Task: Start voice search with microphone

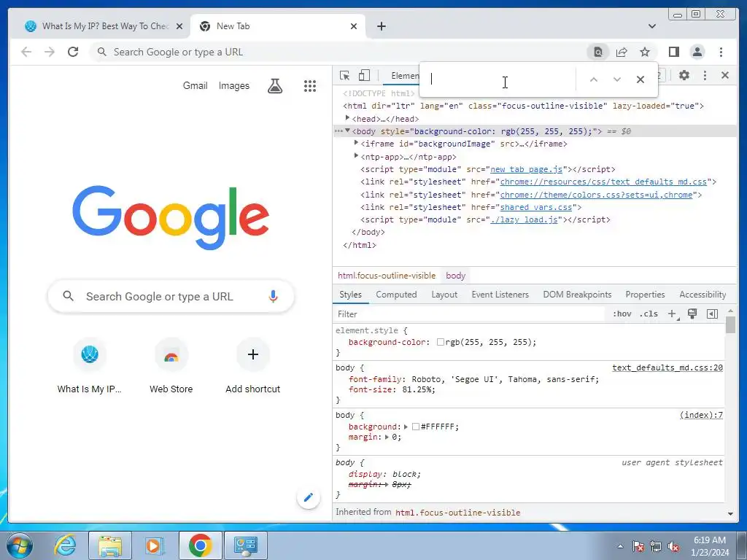Action: (273, 296)
